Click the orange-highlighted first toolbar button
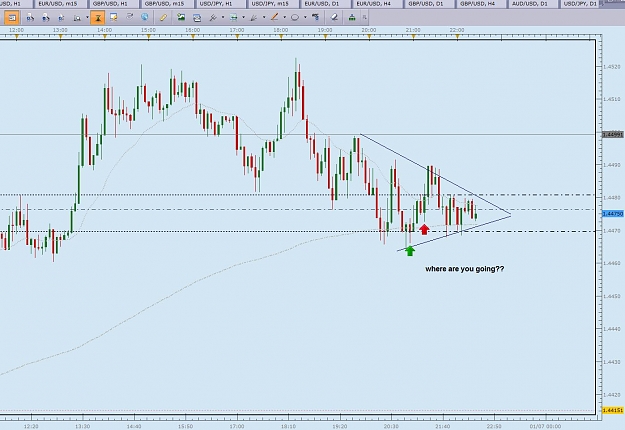 (x=12, y=18)
